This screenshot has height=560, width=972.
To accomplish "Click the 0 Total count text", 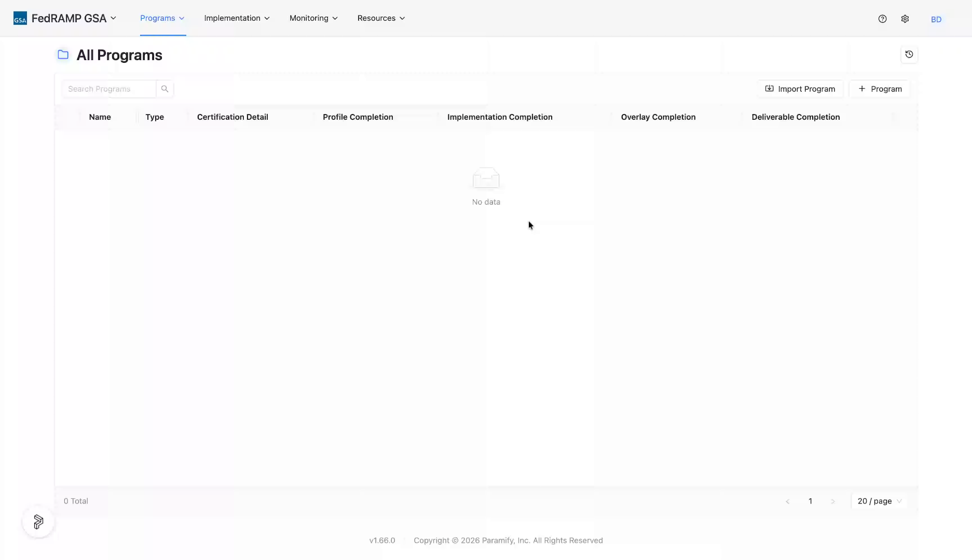I will [x=76, y=501].
